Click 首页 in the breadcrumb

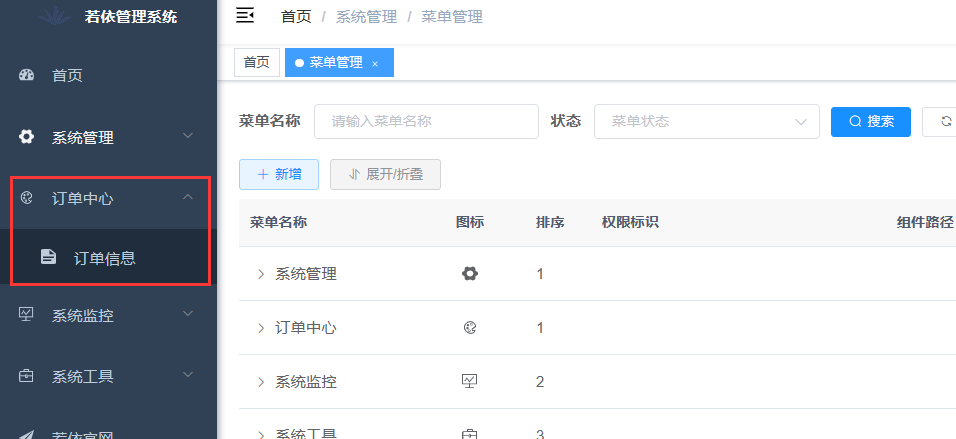(296, 16)
